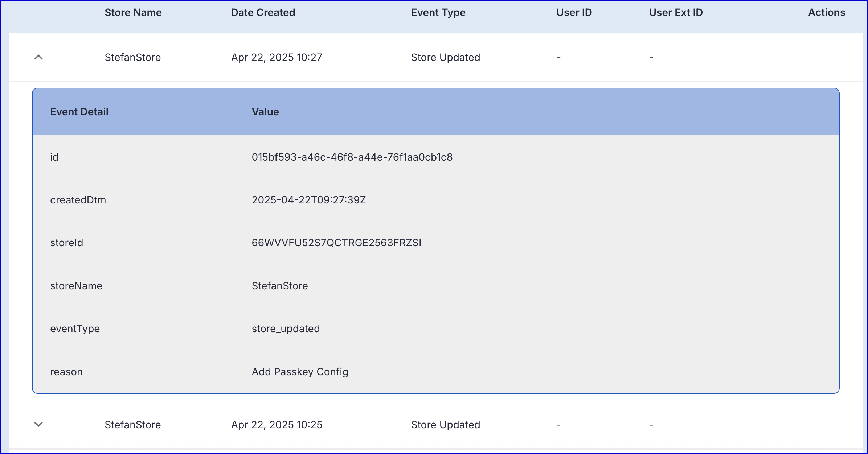Viewport: 868px width, 454px height.
Task: Click the Event Type column header
Action: pos(438,12)
